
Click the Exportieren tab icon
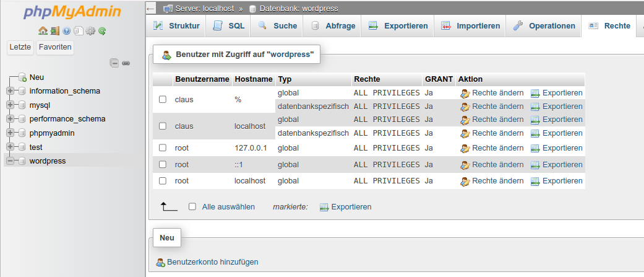point(373,25)
